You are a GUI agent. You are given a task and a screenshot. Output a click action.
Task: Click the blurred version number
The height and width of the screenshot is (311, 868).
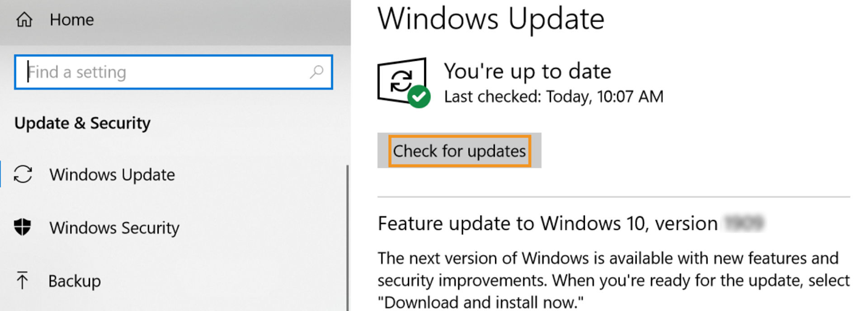click(744, 223)
